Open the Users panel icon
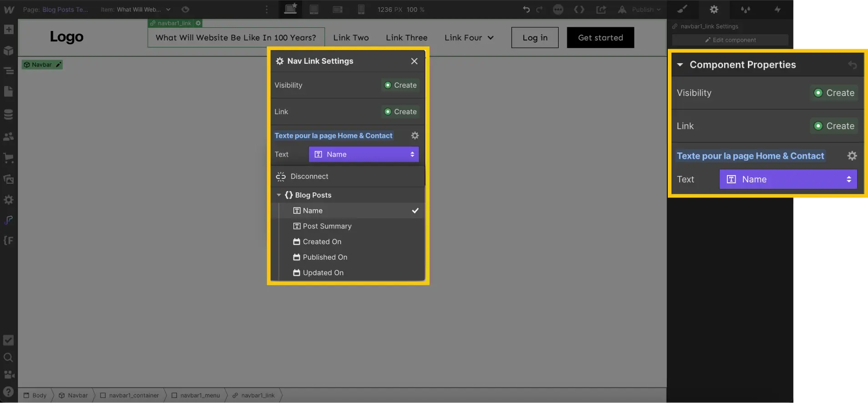 click(9, 136)
